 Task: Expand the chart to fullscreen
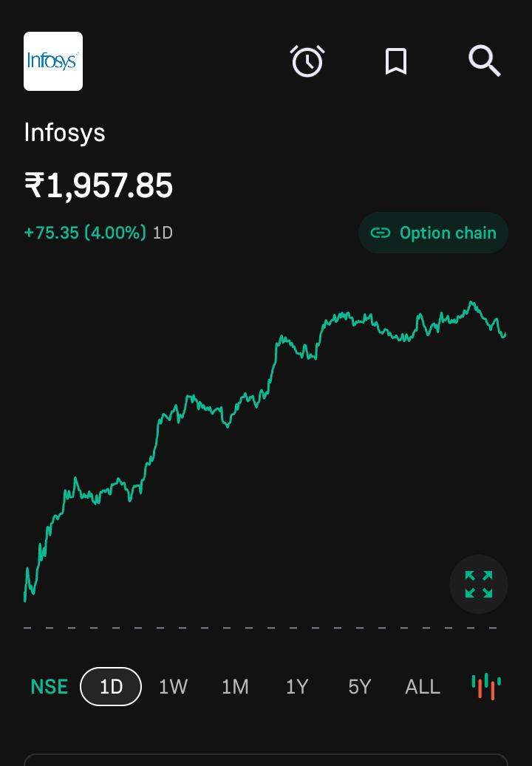(x=478, y=584)
